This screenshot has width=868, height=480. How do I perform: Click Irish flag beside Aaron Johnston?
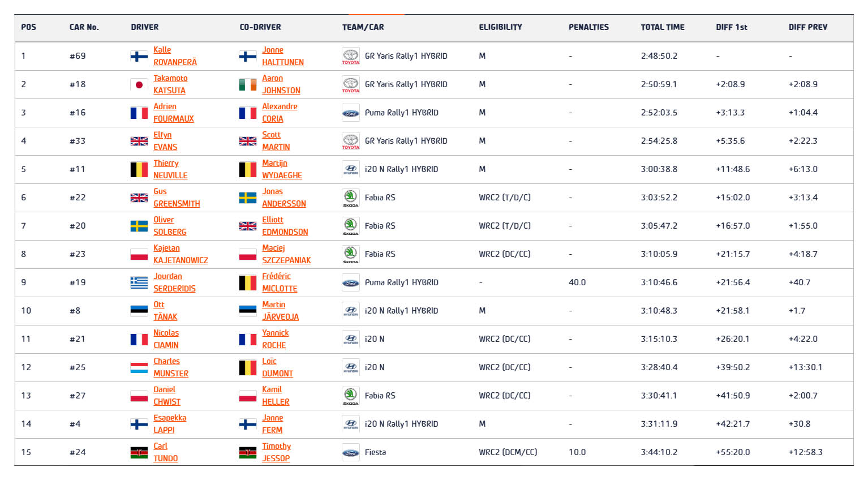248,85
